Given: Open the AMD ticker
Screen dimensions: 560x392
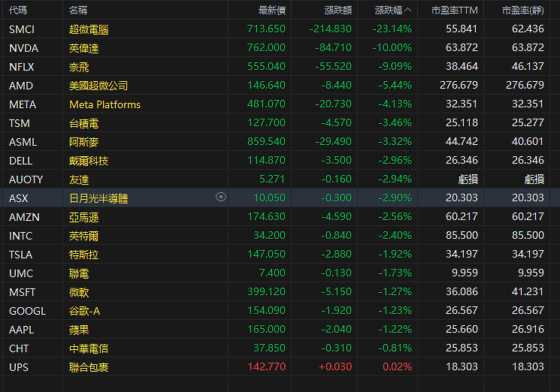Looking at the screenshot, I should [21, 86].
